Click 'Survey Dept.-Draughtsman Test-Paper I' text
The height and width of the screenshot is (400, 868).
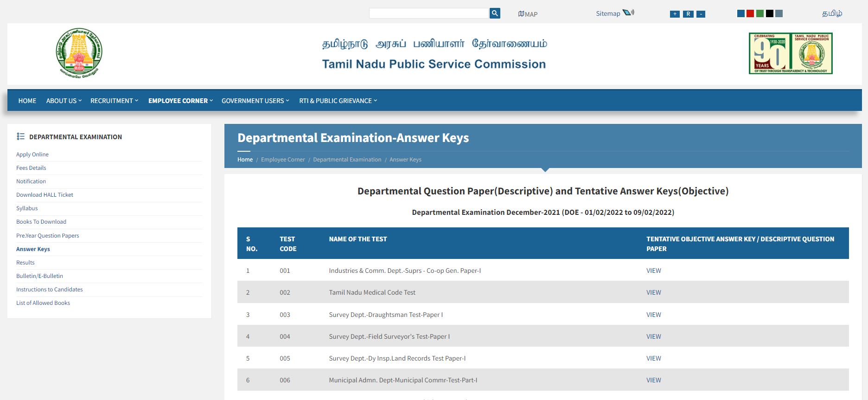[386, 315]
